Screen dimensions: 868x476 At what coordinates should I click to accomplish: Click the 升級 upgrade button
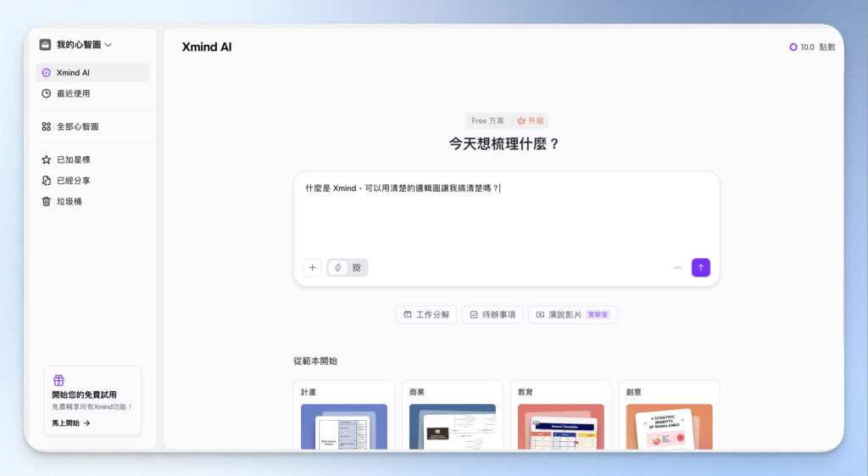click(531, 120)
